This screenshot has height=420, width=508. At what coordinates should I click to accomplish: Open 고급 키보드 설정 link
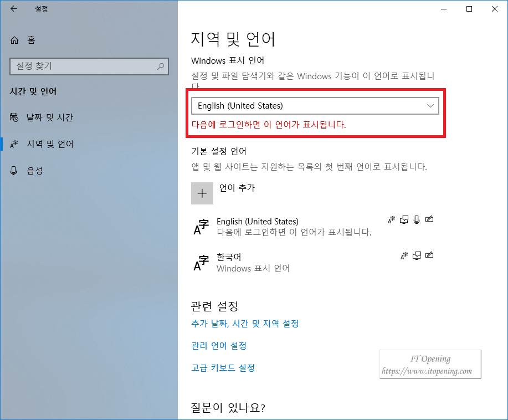pyautogui.click(x=223, y=368)
